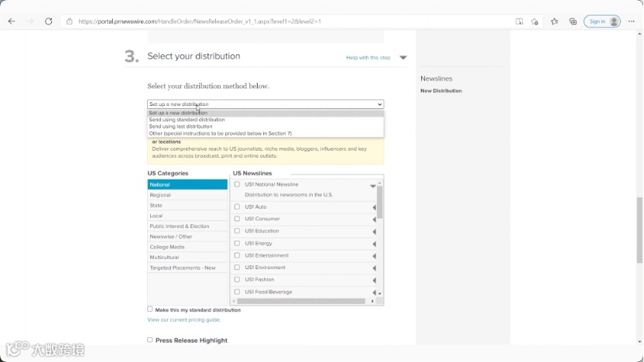Click the Newslines sidebar heading

[437, 78]
